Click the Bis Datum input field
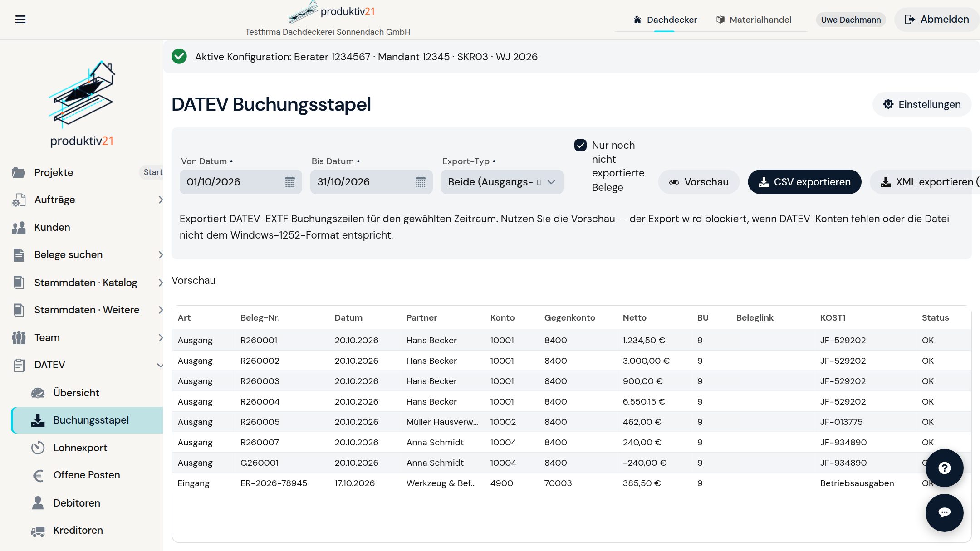This screenshot has width=980, height=551. (x=372, y=182)
